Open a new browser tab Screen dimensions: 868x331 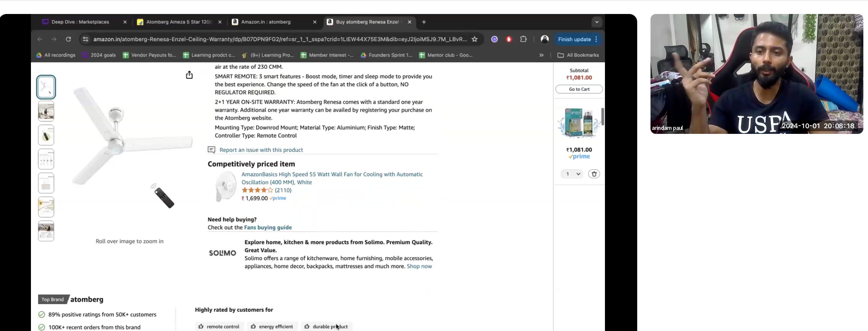(x=424, y=22)
